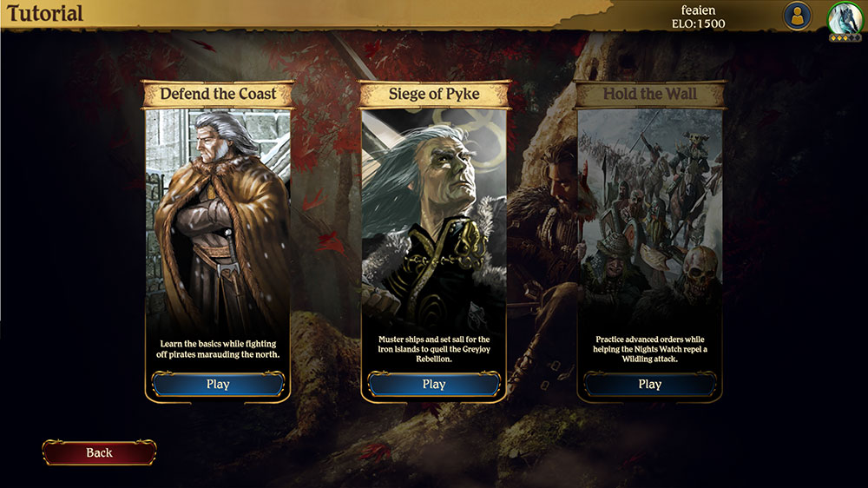The width and height of the screenshot is (868, 488).
Task: Click the Greyjoy Rebellion description text
Action: (x=434, y=349)
